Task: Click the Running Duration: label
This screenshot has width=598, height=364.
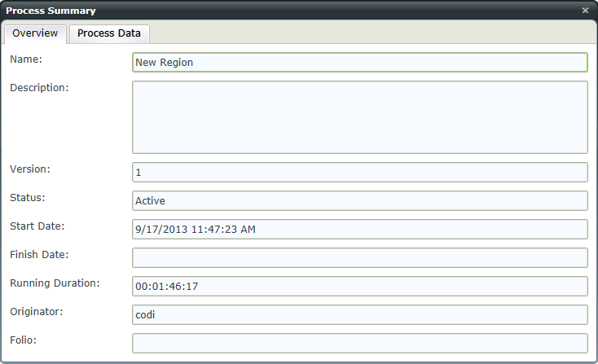Action: (55, 283)
